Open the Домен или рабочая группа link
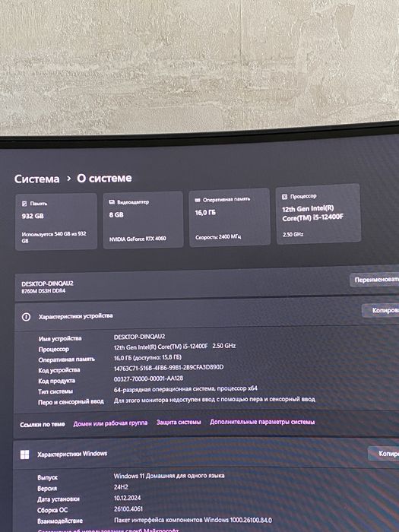The width and height of the screenshot is (399, 532). [x=111, y=423]
